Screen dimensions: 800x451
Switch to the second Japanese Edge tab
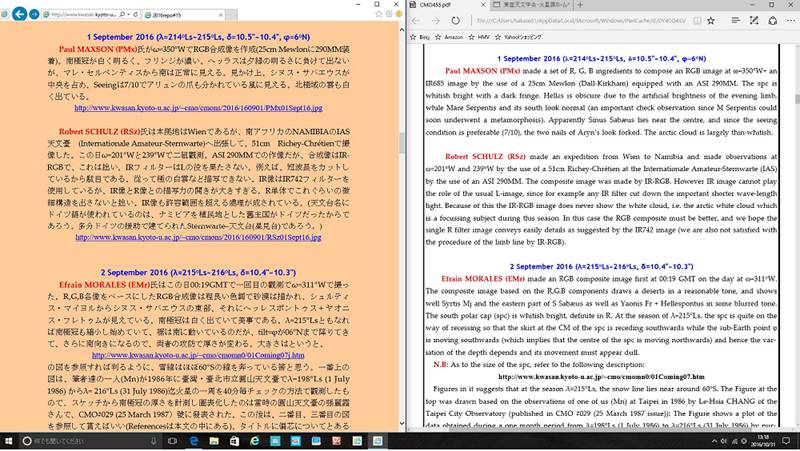tap(531, 5)
